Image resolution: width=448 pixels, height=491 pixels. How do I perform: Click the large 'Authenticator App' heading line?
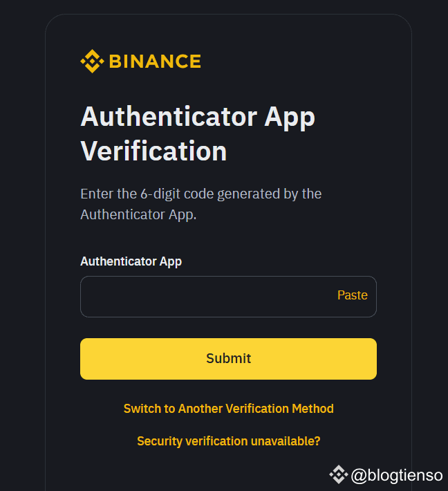tap(198, 117)
